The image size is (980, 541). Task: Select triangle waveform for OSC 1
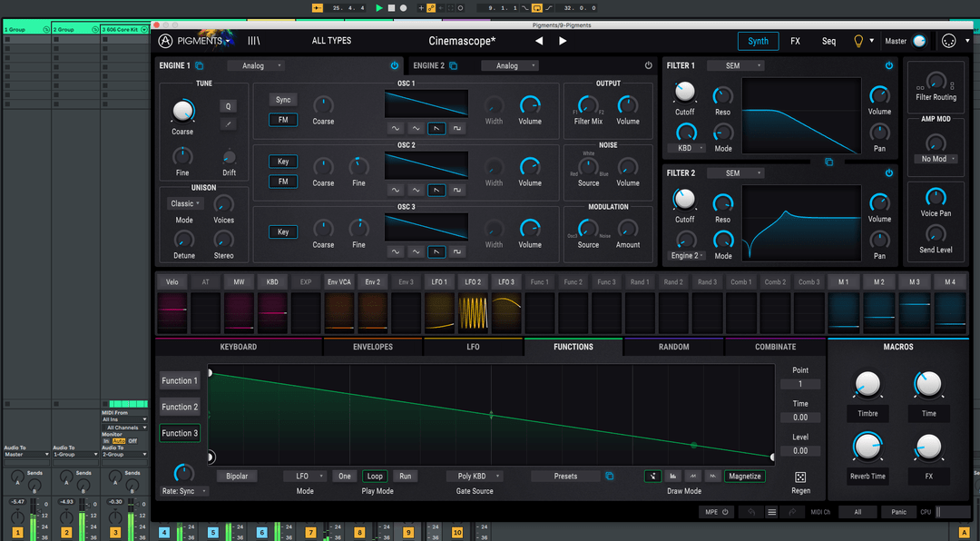click(x=416, y=128)
